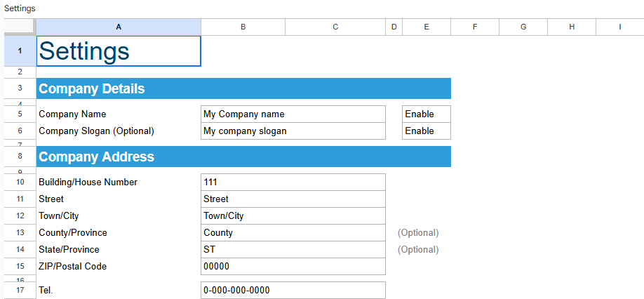Click the My Company name field
The height and width of the screenshot is (299, 644).
point(293,114)
